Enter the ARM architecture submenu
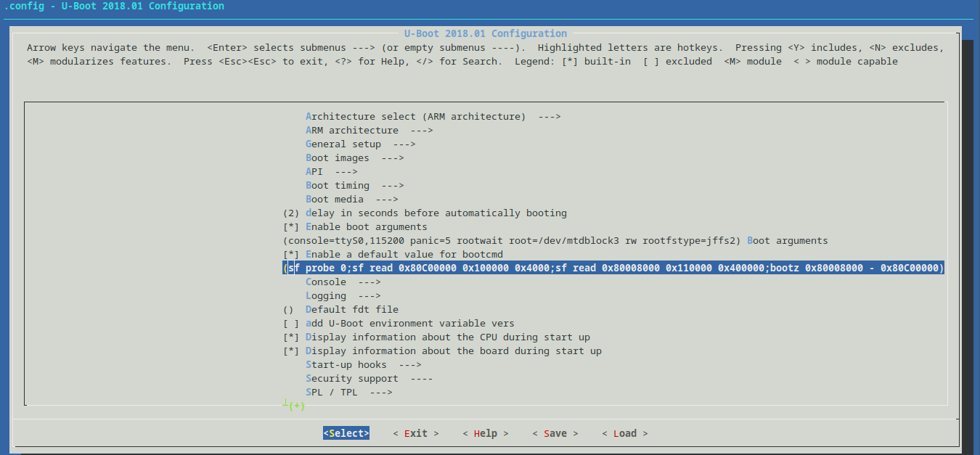 click(x=369, y=131)
